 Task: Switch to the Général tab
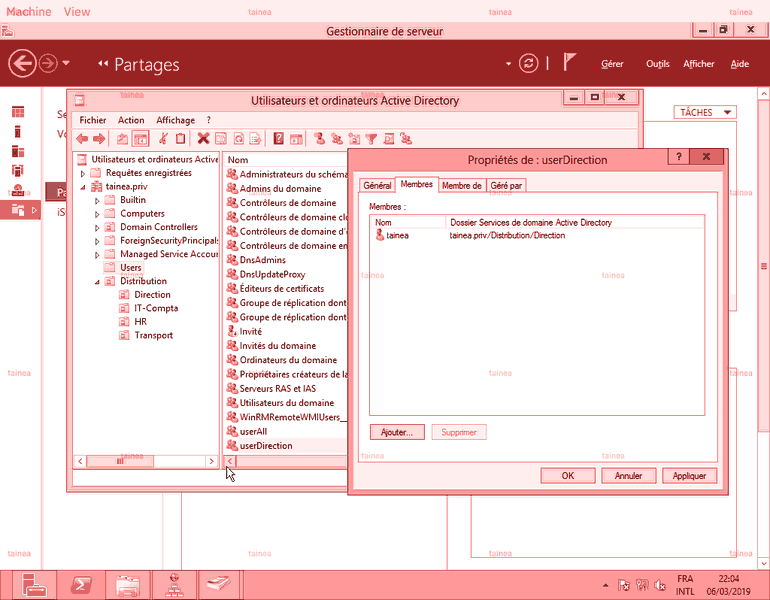point(377,186)
